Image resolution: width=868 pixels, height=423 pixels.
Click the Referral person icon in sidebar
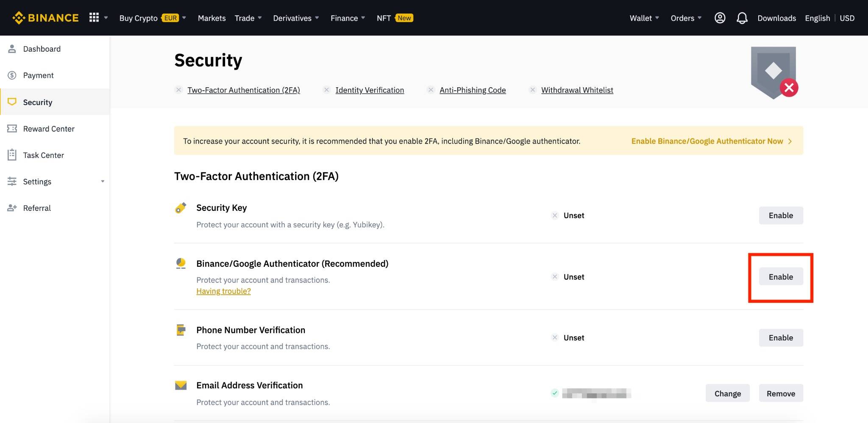(12, 208)
